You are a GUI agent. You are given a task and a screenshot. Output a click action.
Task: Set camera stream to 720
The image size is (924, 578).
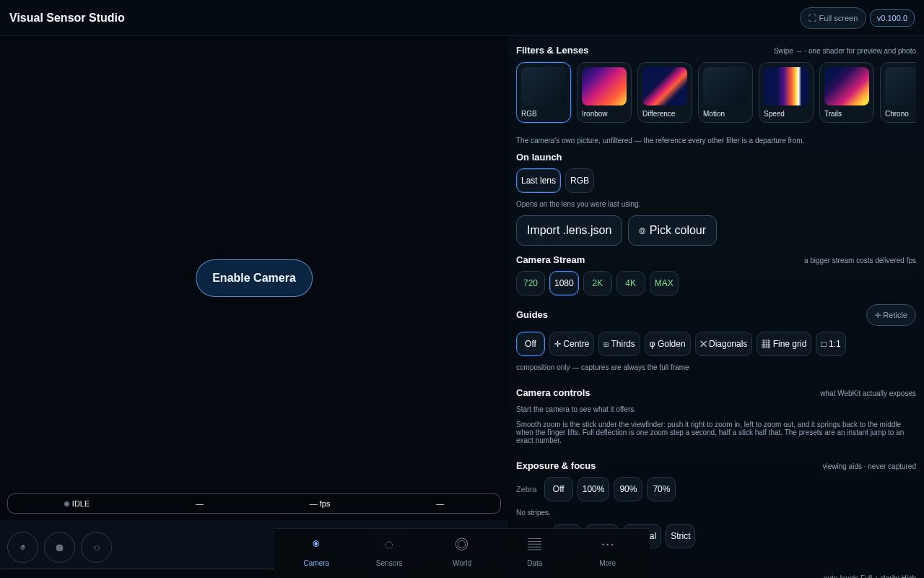[531, 283]
